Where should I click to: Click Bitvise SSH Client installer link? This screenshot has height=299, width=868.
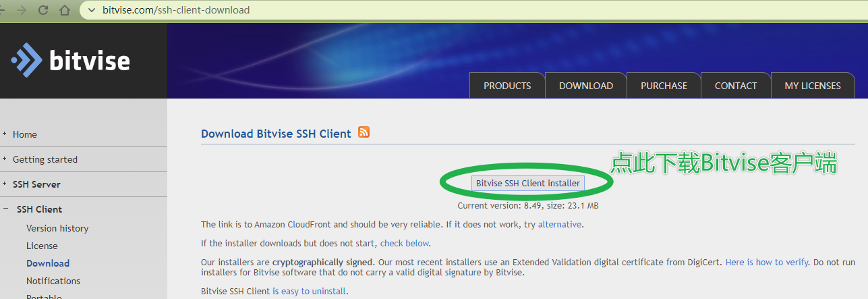point(527,183)
